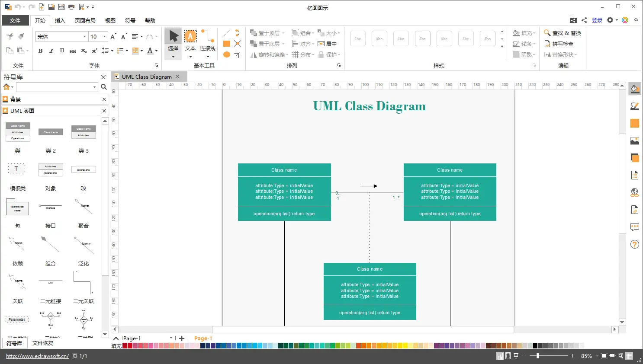The height and width of the screenshot is (364, 643).
Task: Click the 选择 pointer tool
Action: (173, 40)
